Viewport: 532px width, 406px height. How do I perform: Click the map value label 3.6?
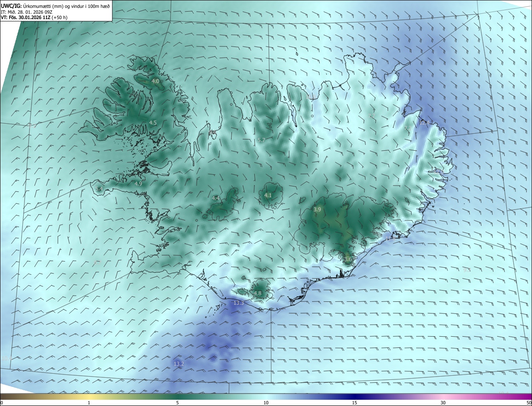(348, 259)
